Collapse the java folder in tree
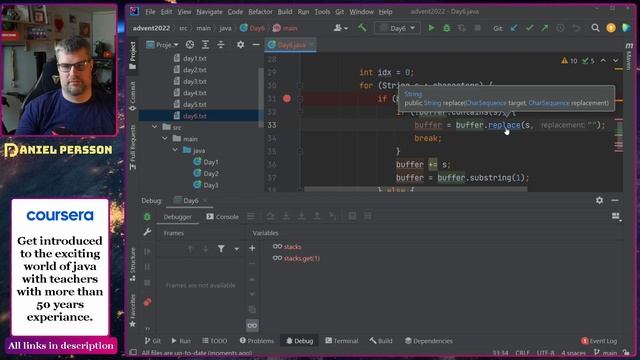This screenshot has height=360, width=640. tap(175, 150)
